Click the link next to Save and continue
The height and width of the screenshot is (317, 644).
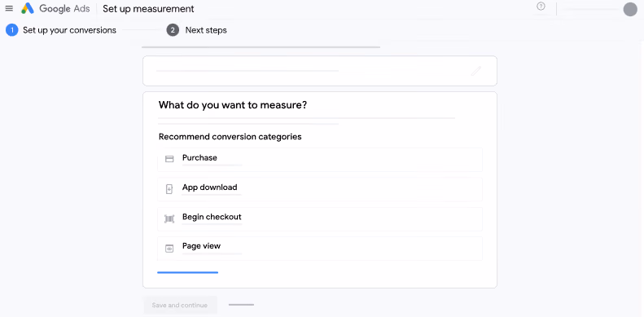[242, 305]
